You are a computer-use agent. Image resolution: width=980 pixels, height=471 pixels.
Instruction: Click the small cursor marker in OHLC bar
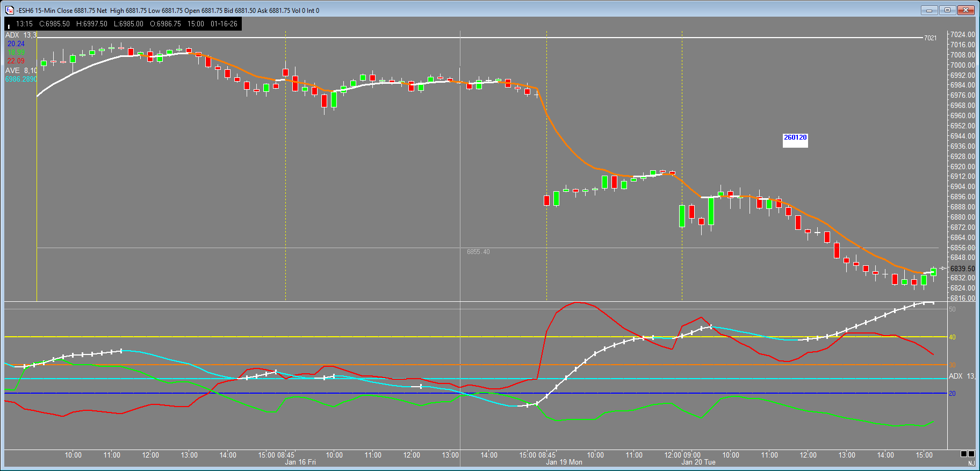9,26
